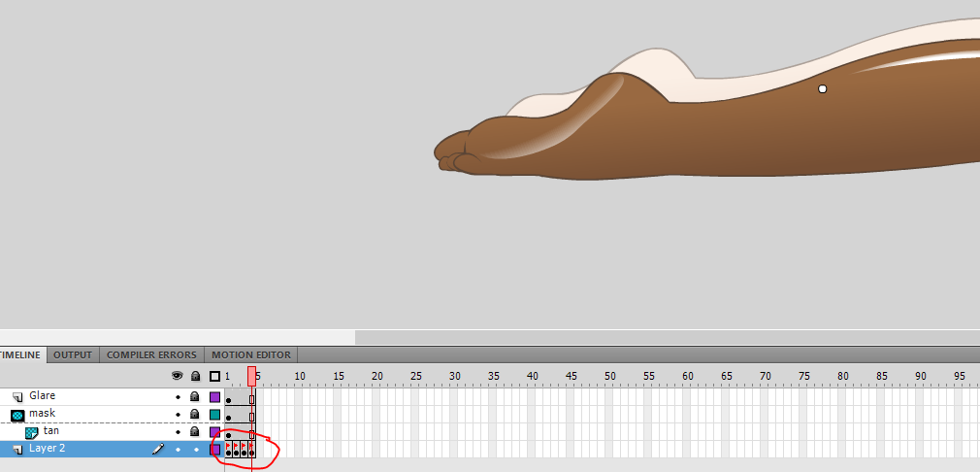This screenshot has height=472, width=980.
Task: Select the masked tan layer icon
Action: 31,432
